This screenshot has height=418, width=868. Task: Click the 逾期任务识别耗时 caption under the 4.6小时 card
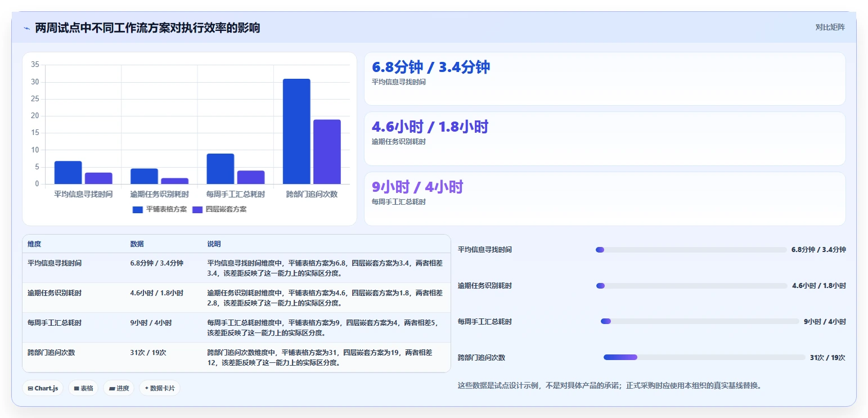tap(399, 142)
